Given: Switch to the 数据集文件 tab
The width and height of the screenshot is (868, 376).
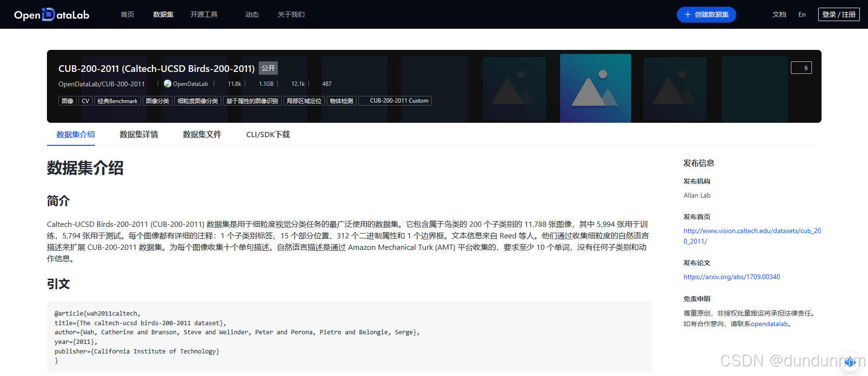Looking at the screenshot, I should pyautogui.click(x=202, y=134).
